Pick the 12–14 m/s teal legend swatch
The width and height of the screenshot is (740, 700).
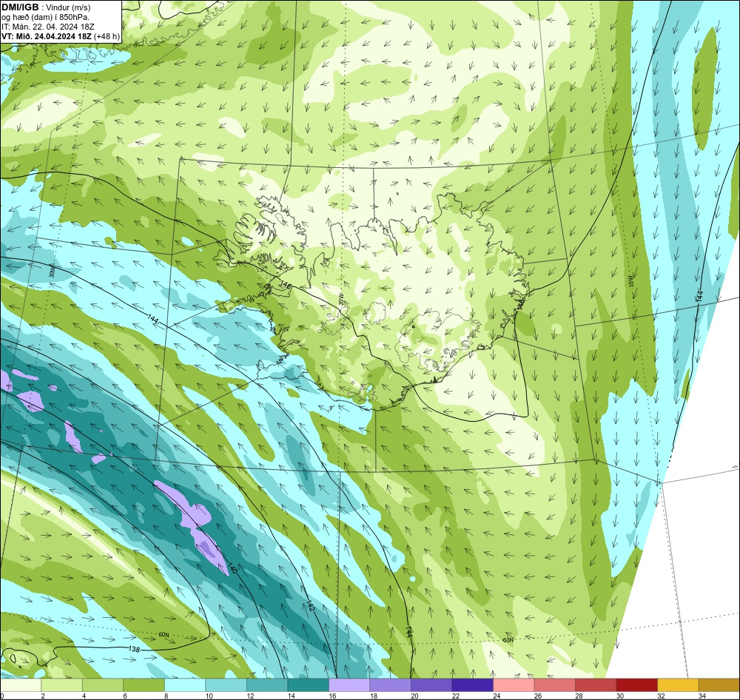(x=267, y=684)
